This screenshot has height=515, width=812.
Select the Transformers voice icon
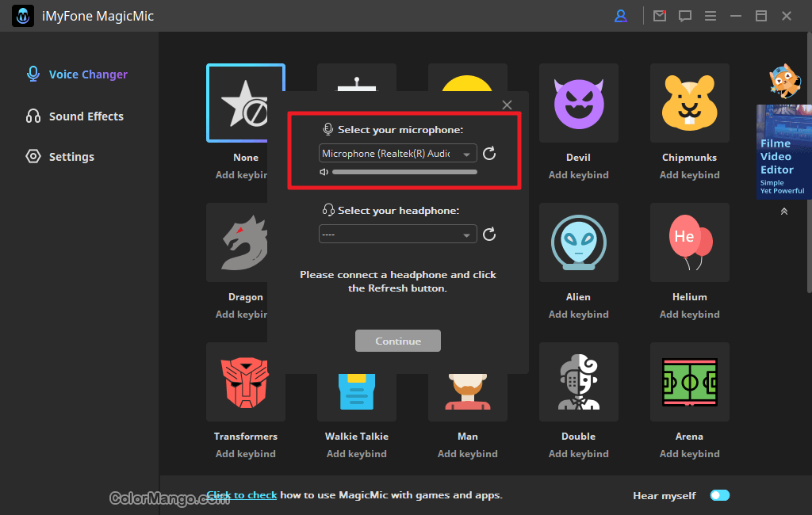(x=245, y=382)
